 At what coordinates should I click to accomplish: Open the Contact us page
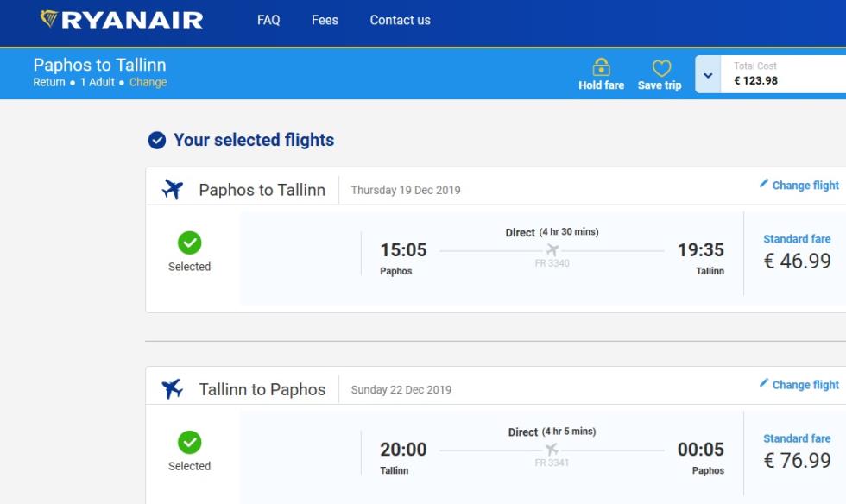point(401,21)
